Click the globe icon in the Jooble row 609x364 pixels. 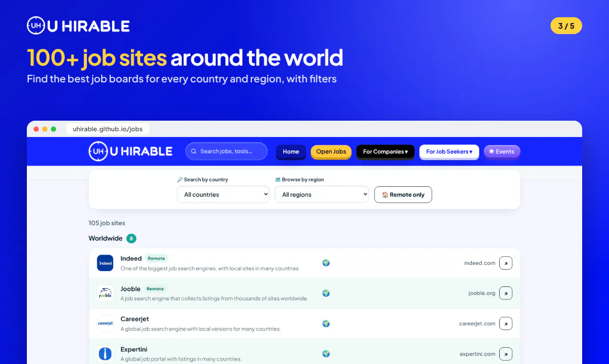(x=326, y=293)
